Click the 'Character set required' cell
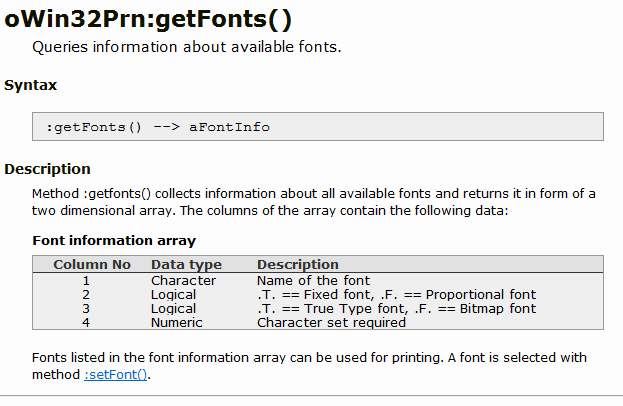623x406 pixels. click(x=331, y=322)
